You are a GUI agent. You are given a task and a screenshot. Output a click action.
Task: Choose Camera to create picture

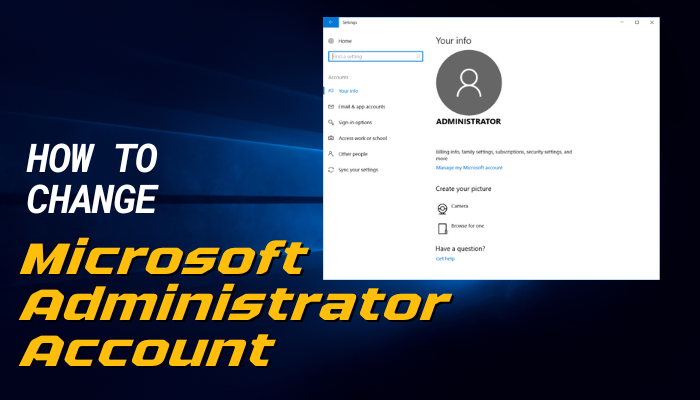(459, 206)
